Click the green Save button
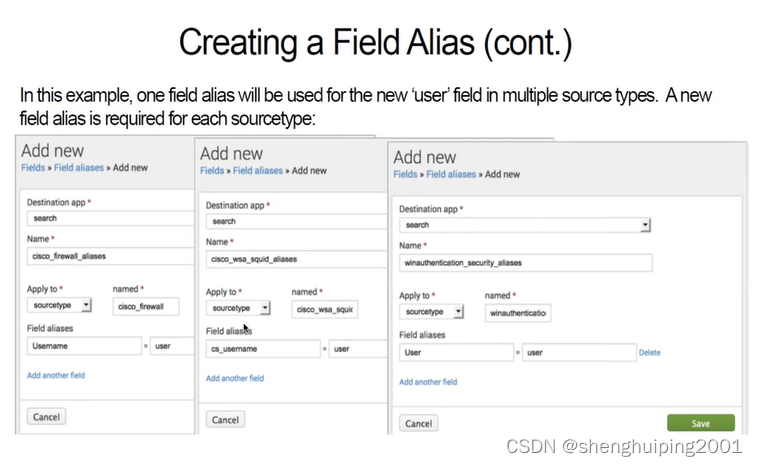The image size is (758, 466). click(701, 423)
